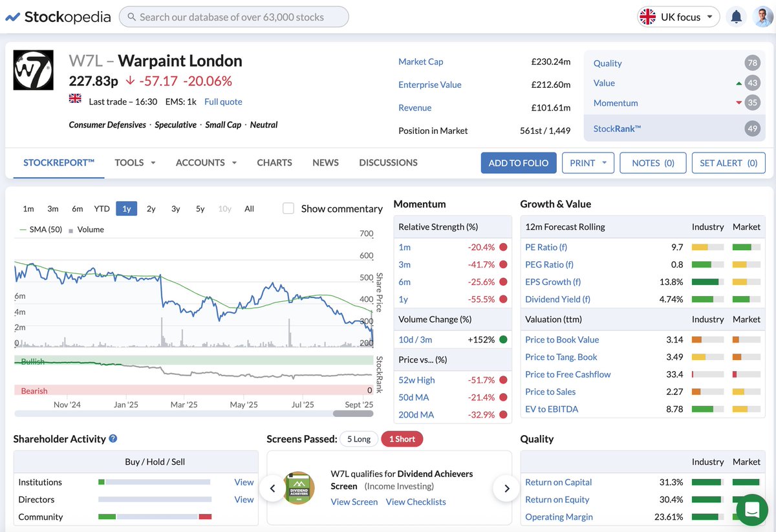The height and width of the screenshot is (532, 776).
Task: Show the 5 Long screens
Action: (359, 439)
